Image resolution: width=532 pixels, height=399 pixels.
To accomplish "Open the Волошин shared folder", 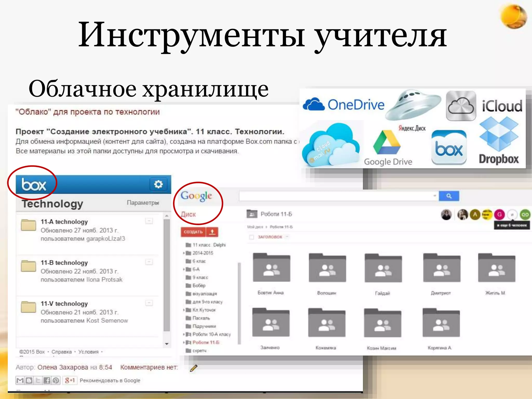I will [x=327, y=268].
